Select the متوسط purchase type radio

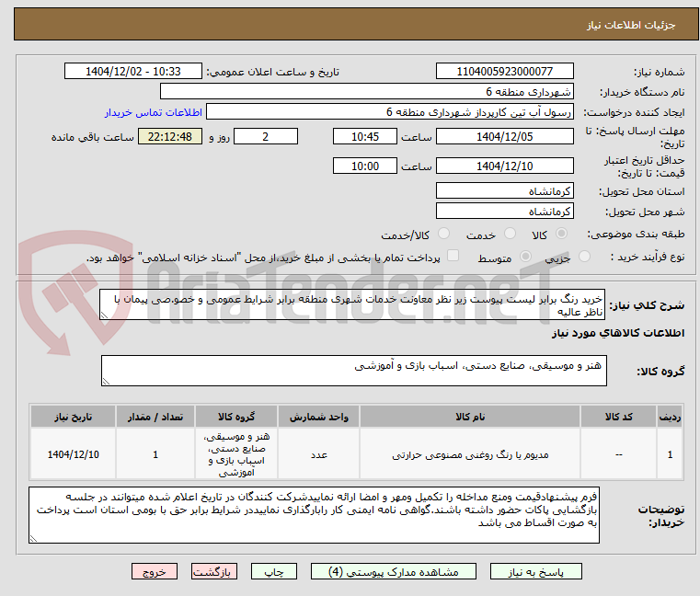526,257
